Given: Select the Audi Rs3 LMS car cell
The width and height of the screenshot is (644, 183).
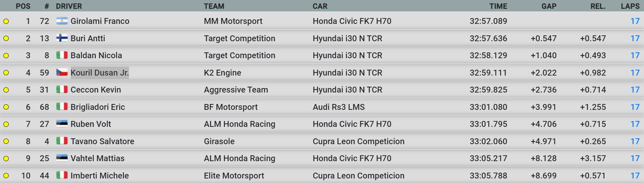Looking at the screenshot, I should 339,107.
